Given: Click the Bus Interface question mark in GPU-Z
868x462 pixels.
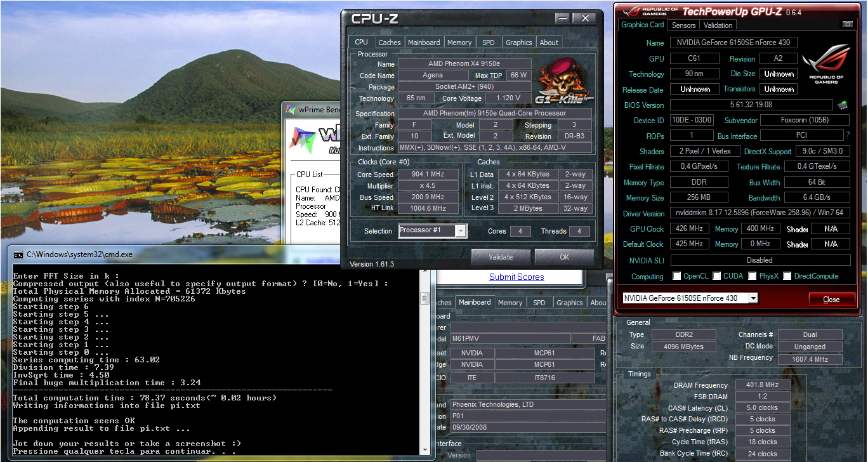Looking at the screenshot, I should click(x=848, y=135).
